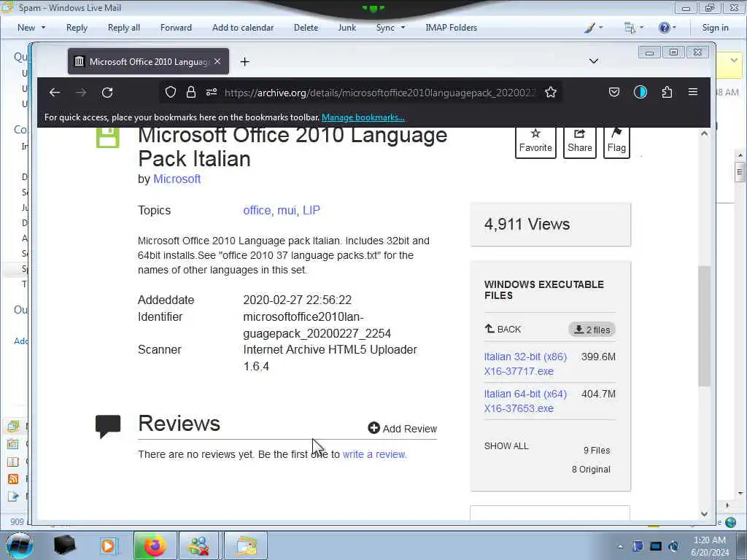This screenshot has height=560, width=747.
Task: Click BACK in download options
Action: 503,329
